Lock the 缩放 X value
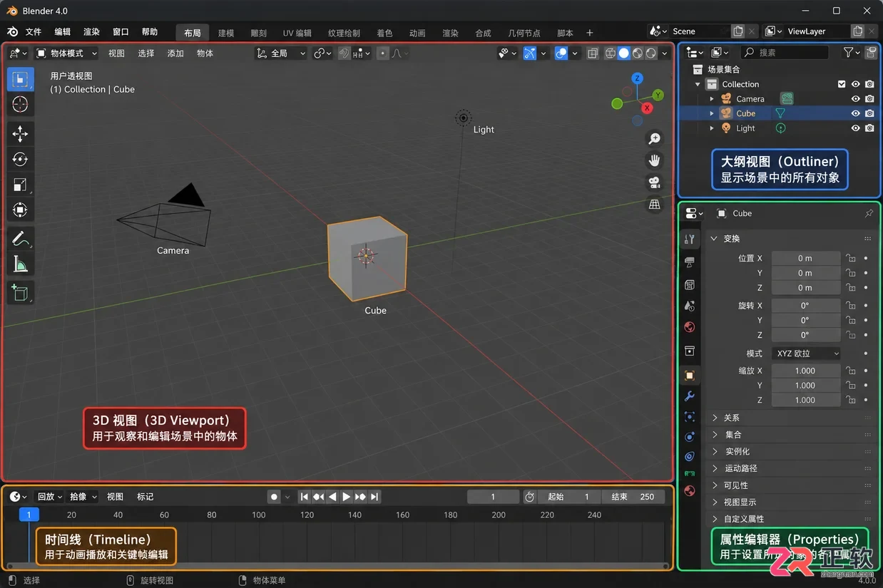The image size is (883, 588). point(850,371)
